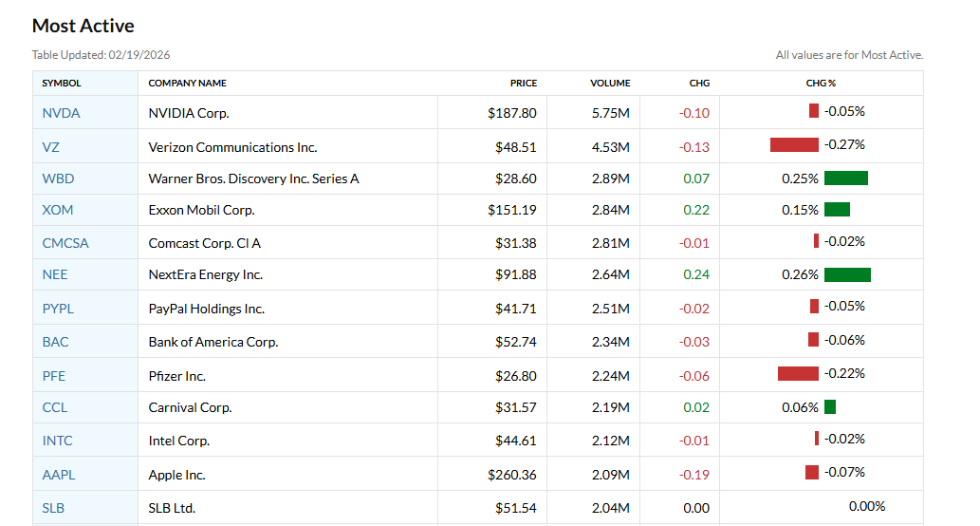Open the PFE symbol link

point(54,376)
